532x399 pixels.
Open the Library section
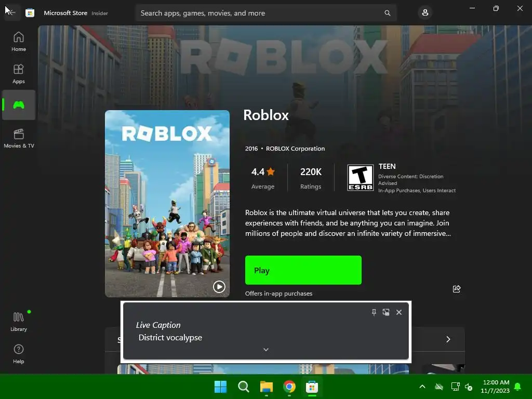click(19, 321)
